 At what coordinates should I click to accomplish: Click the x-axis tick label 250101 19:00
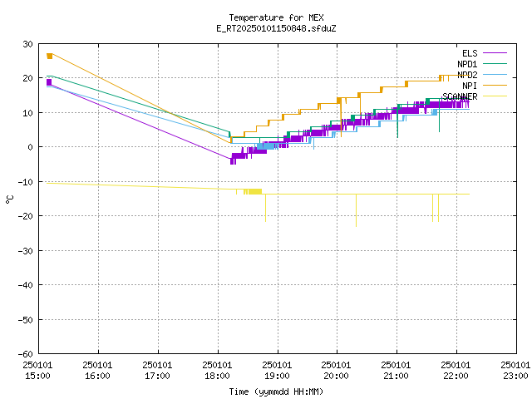pyautogui.click(x=277, y=371)
